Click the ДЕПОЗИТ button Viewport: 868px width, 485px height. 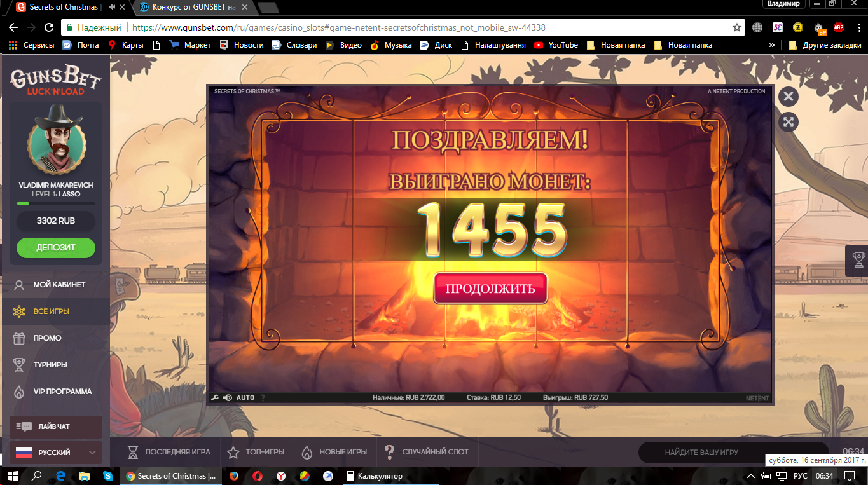[56, 247]
